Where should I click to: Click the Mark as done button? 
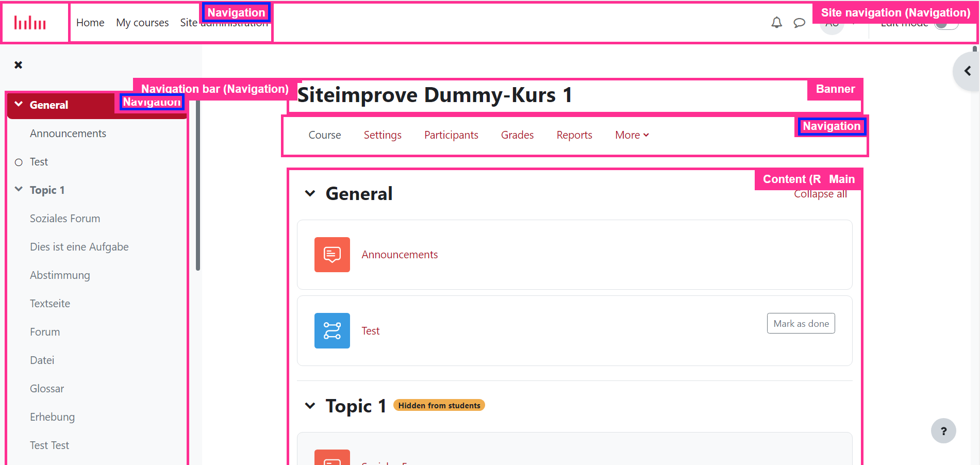(x=801, y=324)
